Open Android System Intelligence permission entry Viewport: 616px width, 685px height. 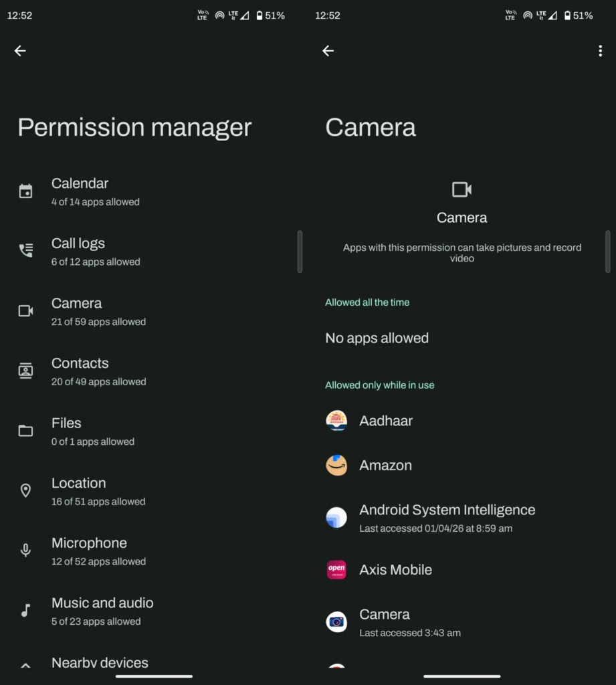(x=447, y=518)
